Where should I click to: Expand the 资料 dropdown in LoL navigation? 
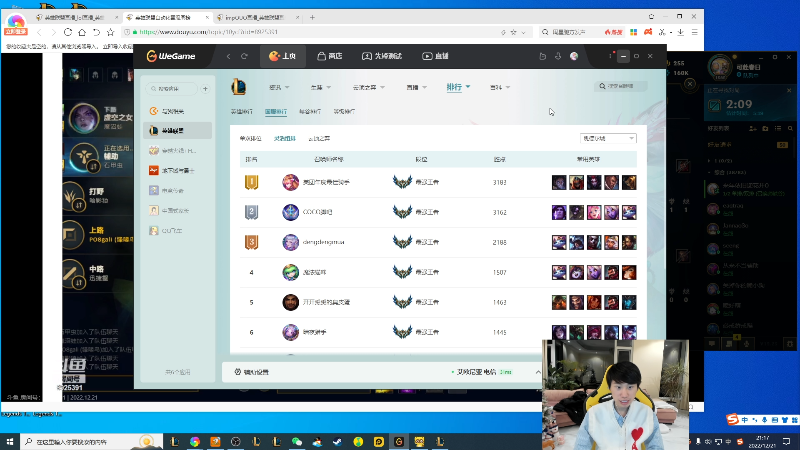click(499, 87)
